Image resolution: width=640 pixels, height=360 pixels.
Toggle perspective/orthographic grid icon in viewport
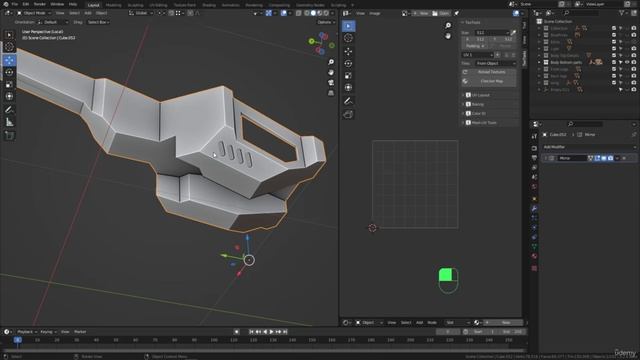(x=331, y=93)
